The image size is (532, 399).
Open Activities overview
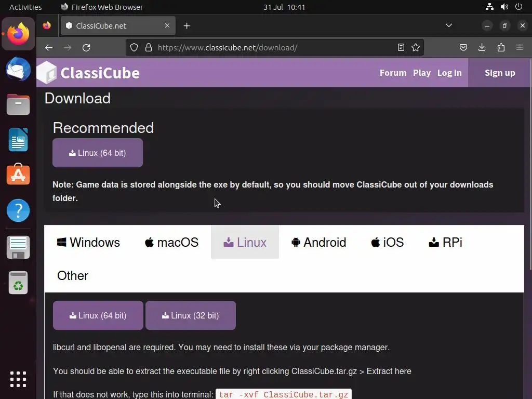tap(25, 7)
